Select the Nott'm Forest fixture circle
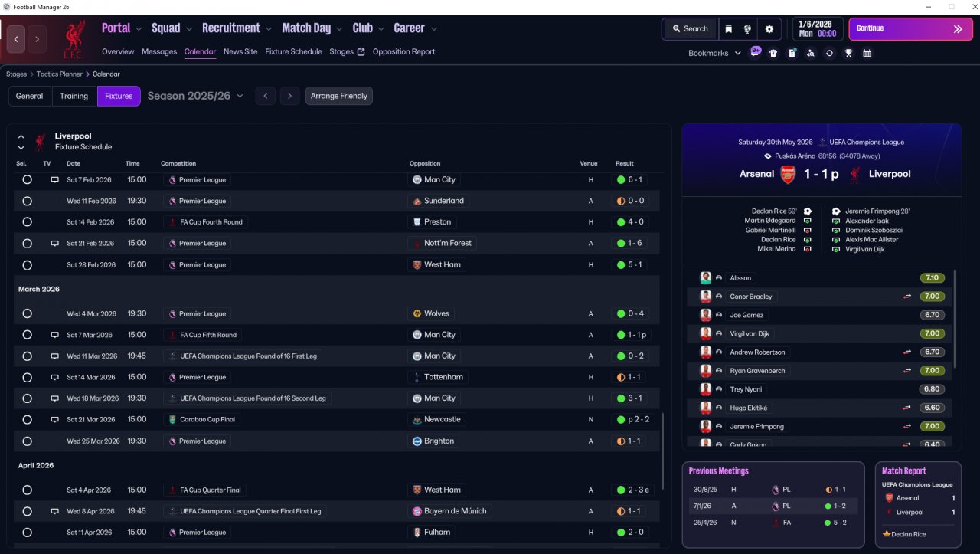The width and height of the screenshot is (980, 554). pos(28,244)
